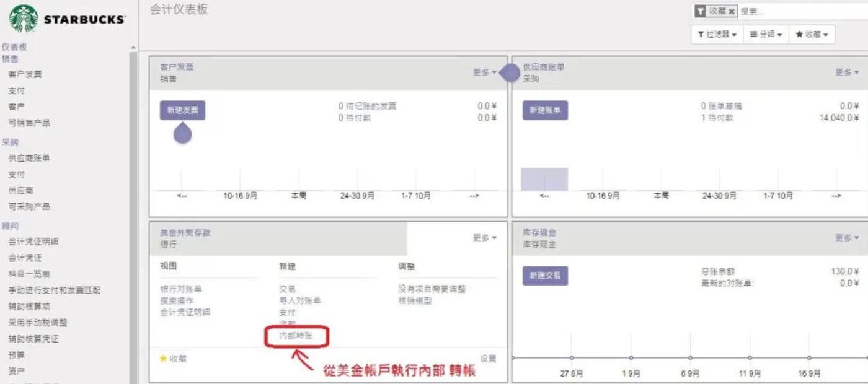Open 手动进行支付和发票匹配 in the sidebar

click(x=55, y=290)
